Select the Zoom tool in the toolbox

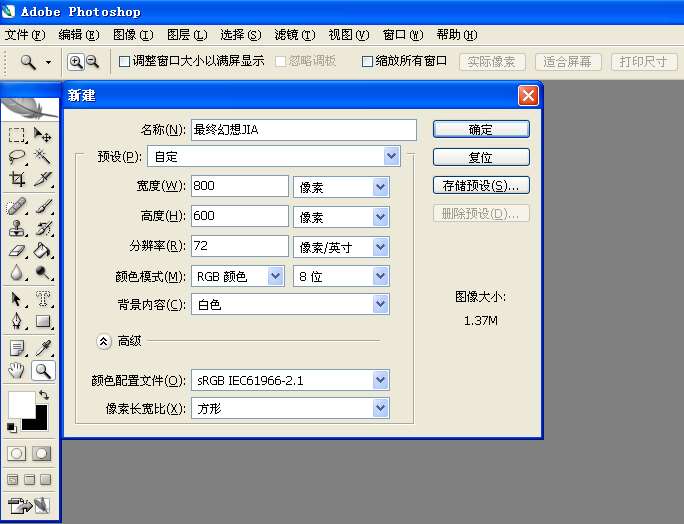(42, 371)
